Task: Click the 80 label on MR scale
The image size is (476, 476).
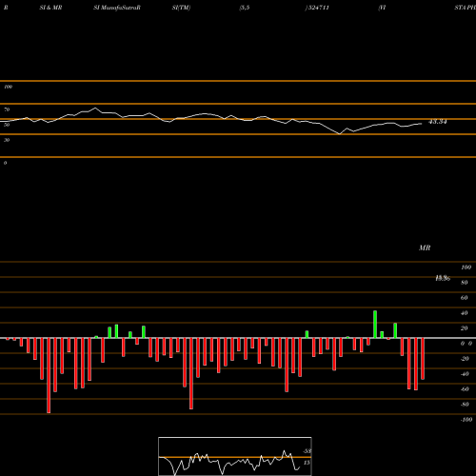Action: click(x=465, y=283)
